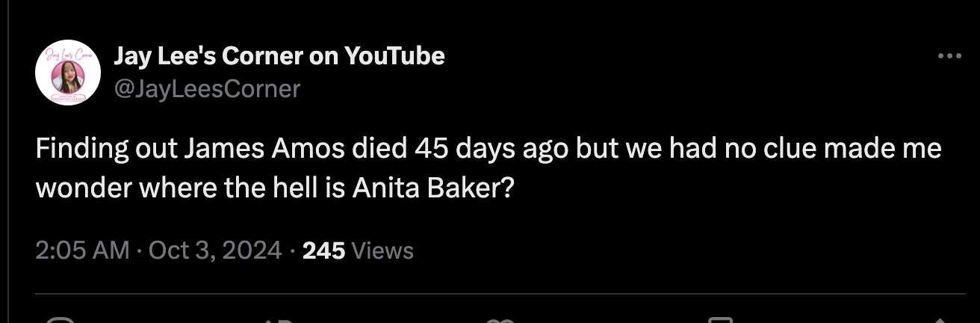Open the three-dot more options menu
This screenshot has width=980, height=323.
click(x=949, y=56)
